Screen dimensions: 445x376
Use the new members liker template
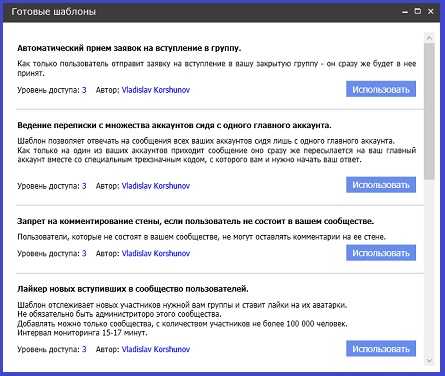(x=381, y=348)
